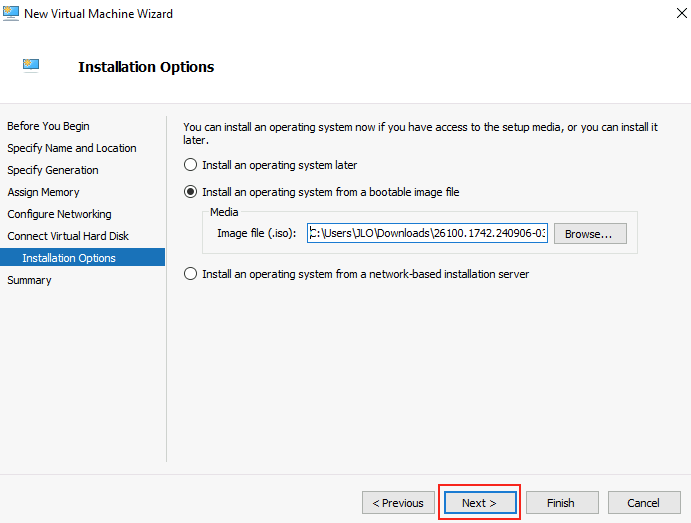Go back with the Previous button
The height and width of the screenshot is (523, 691).
tap(398, 503)
